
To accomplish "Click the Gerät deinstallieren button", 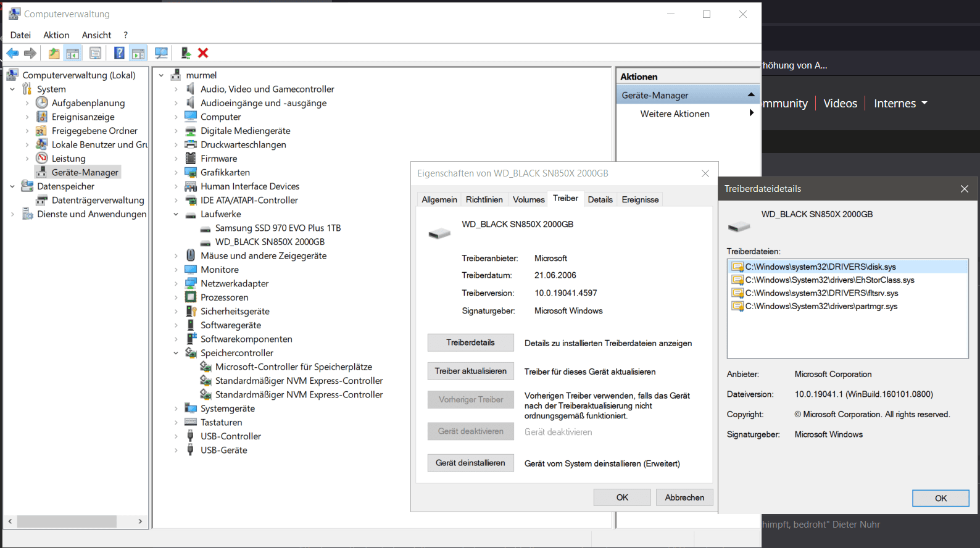I will click(x=470, y=463).
